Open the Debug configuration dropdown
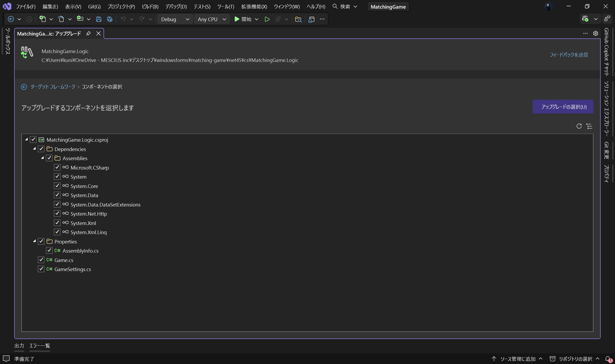This screenshot has width=615, height=364. (175, 19)
